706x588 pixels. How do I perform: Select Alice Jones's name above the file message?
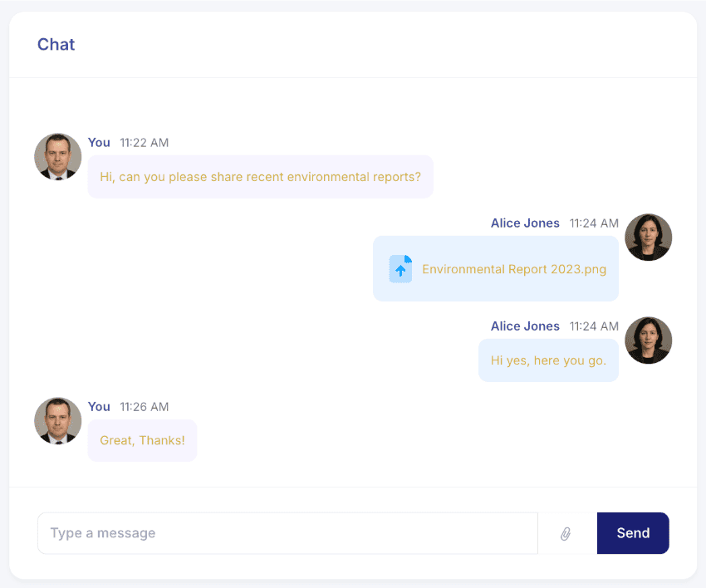coord(525,223)
